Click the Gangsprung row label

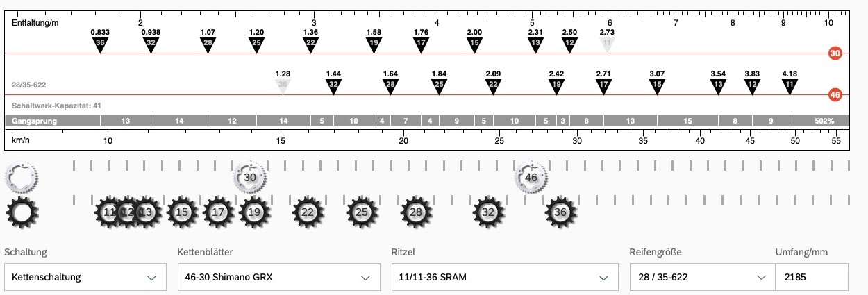pos(34,121)
